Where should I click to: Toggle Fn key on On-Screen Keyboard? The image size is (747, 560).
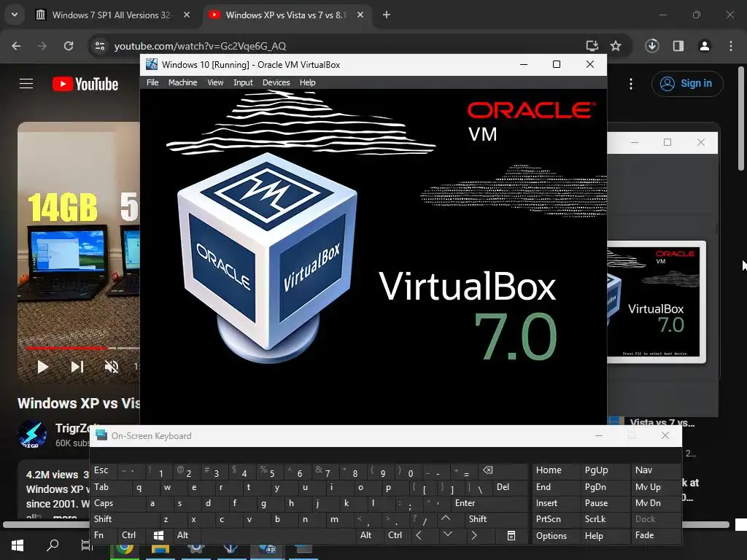point(104,535)
